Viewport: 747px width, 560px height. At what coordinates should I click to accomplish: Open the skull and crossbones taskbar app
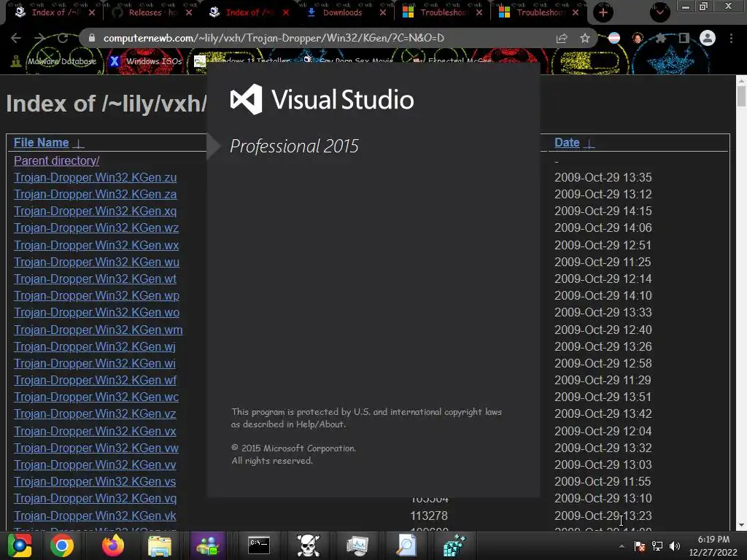click(x=309, y=545)
